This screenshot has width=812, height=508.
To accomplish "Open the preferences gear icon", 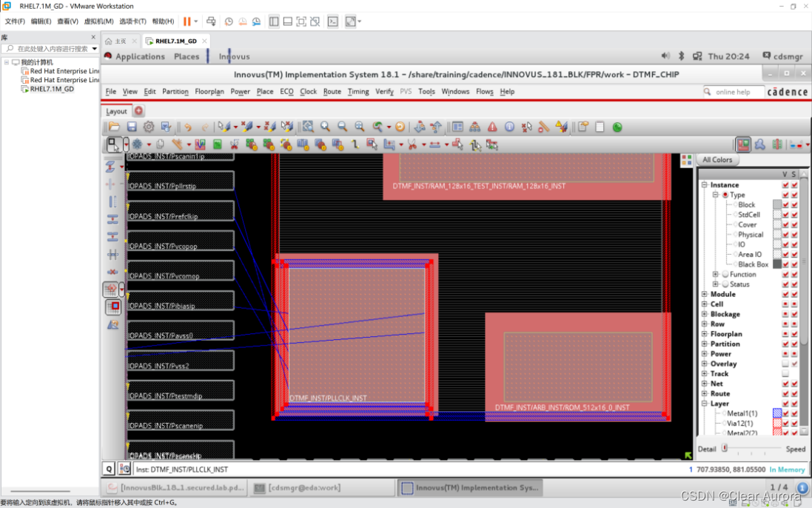I will 149,127.
